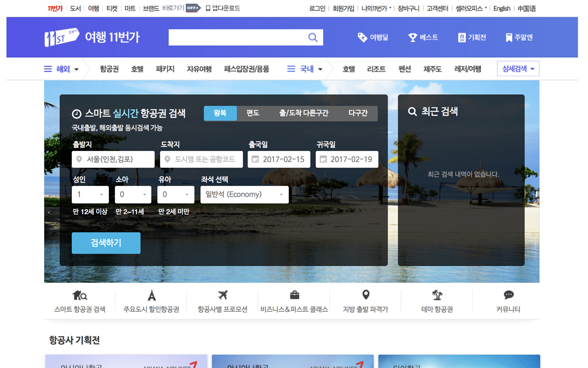Click the 출국일 2017-02-15 date field
Image resolution: width=588 pixels, height=368 pixels.
pos(279,159)
